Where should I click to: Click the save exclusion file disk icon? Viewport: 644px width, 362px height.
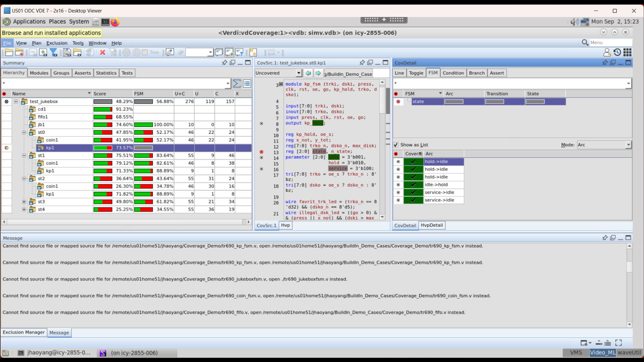[67, 53]
